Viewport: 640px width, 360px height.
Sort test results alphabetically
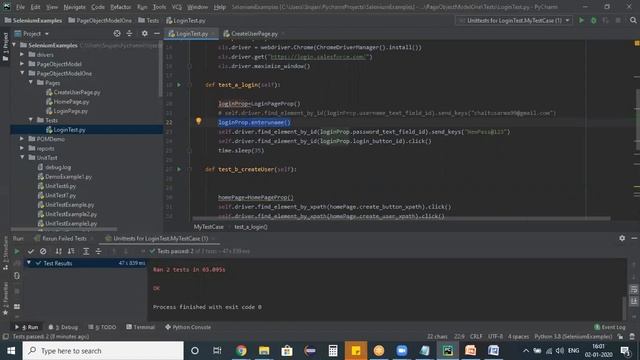(x=58, y=251)
